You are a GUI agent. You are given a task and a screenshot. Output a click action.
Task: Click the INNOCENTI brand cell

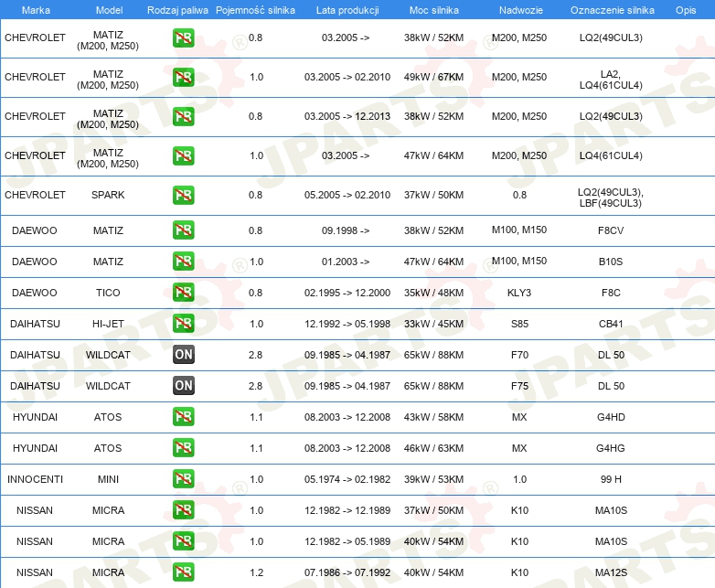coord(35,479)
